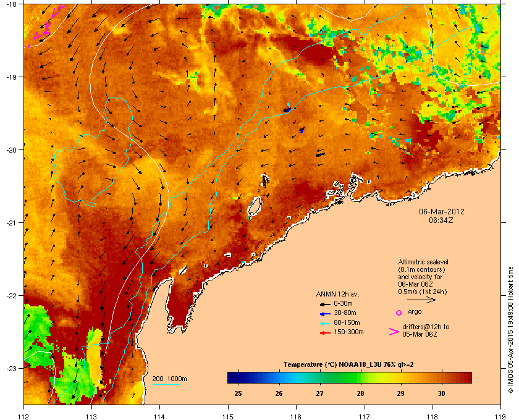Click the '80-150m' depth label
Image resolution: width=519 pixels, height=420 pixels.
[347, 322]
